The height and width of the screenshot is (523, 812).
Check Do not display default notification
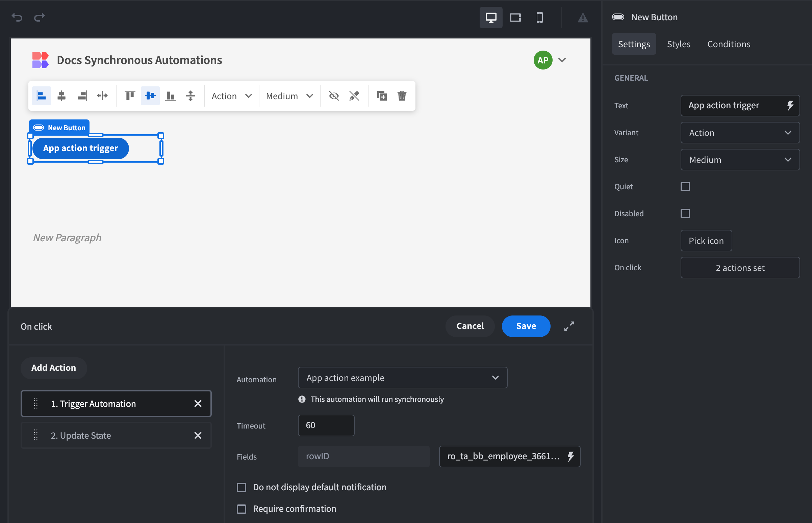click(x=241, y=487)
